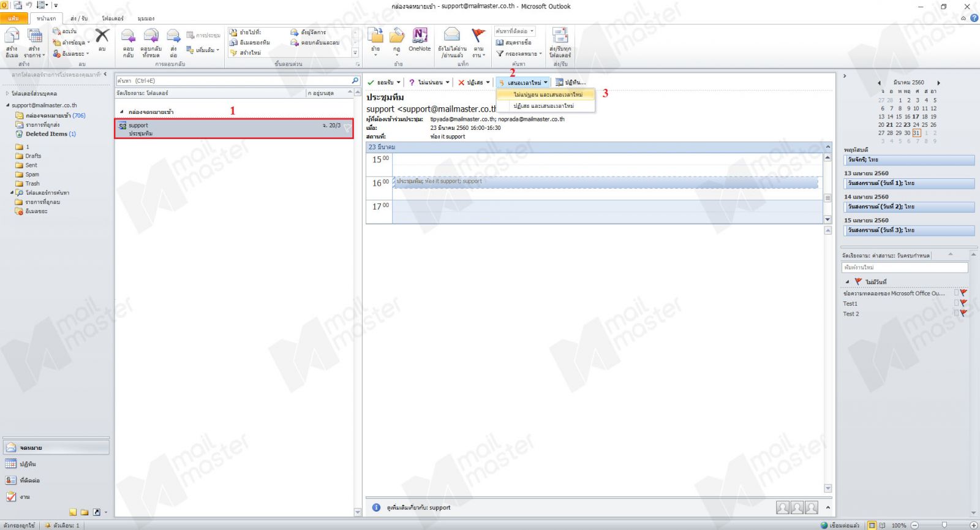Click the Forward (ส่งต่อ) icon
The height and width of the screenshot is (530, 980).
point(173,37)
